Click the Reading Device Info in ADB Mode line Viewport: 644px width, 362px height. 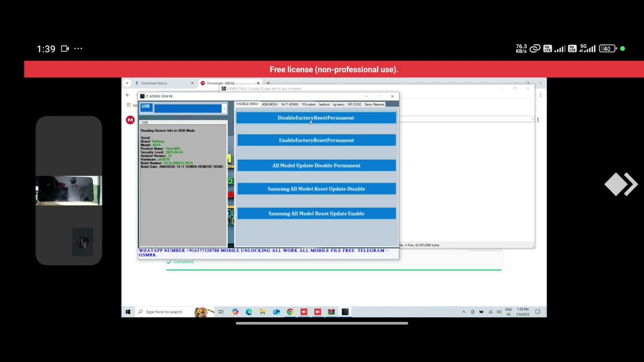pos(168,131)
